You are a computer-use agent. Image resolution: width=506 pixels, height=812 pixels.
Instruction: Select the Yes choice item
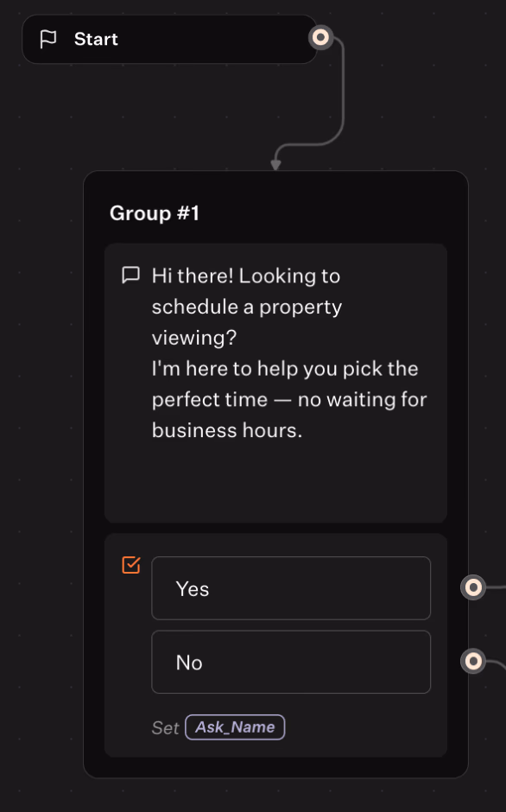(x=291, y=588)
